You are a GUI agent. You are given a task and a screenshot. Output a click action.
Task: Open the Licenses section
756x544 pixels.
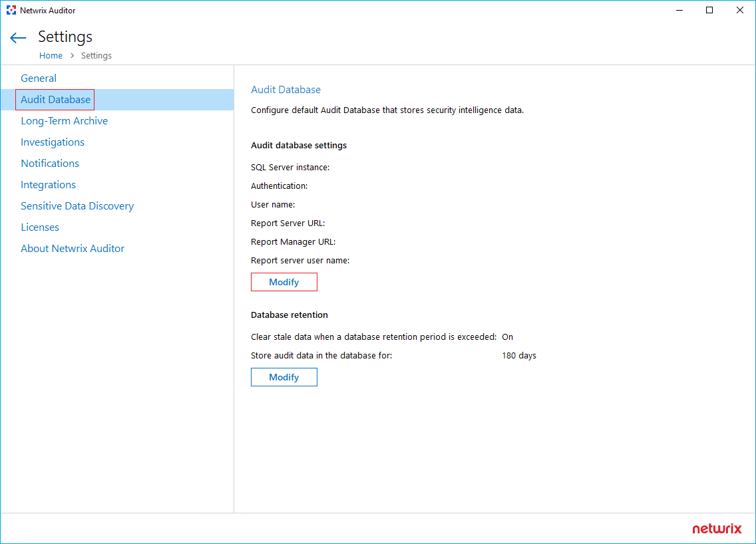click(x=40, y=227)
